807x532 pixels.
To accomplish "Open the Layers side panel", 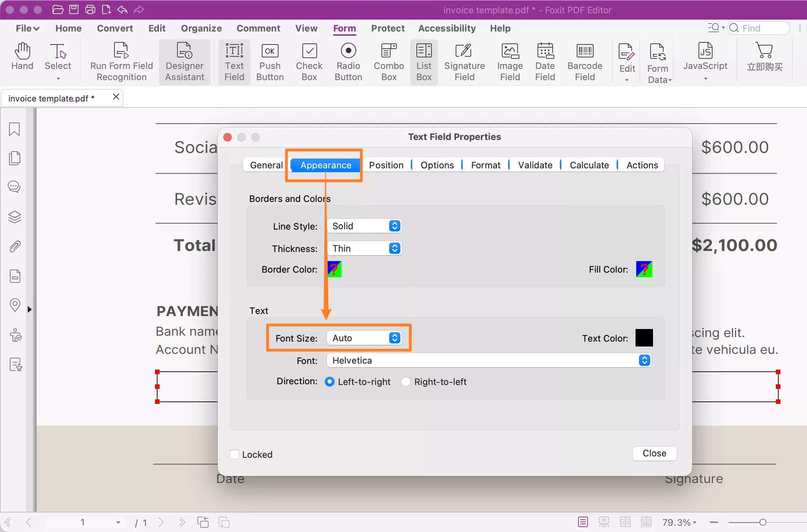I will point(14,217).
